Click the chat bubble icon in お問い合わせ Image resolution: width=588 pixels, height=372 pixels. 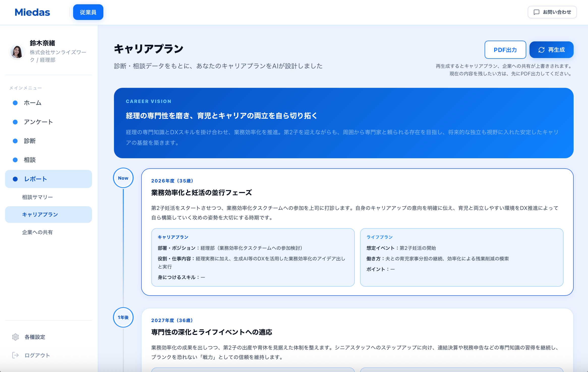(536, 12)
